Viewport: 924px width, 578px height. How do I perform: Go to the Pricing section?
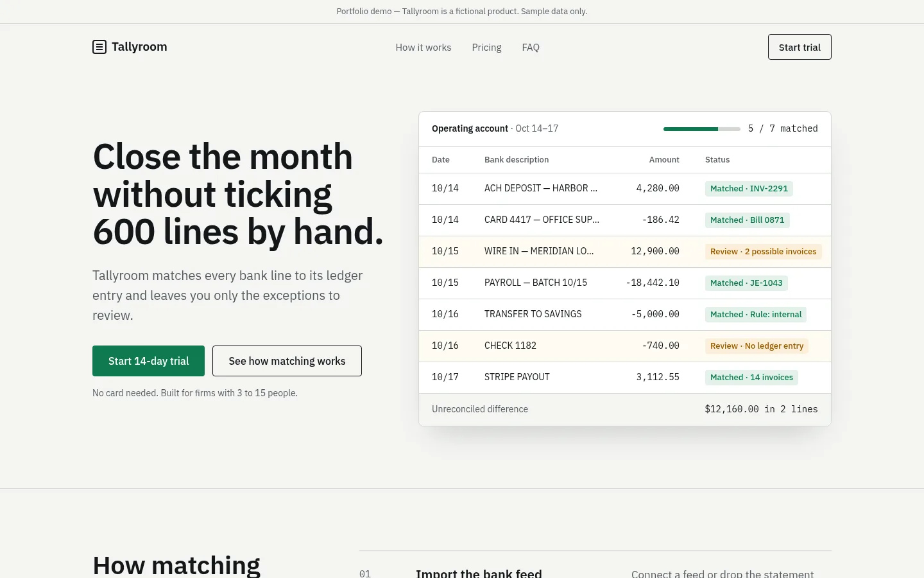tap(486, 48)
